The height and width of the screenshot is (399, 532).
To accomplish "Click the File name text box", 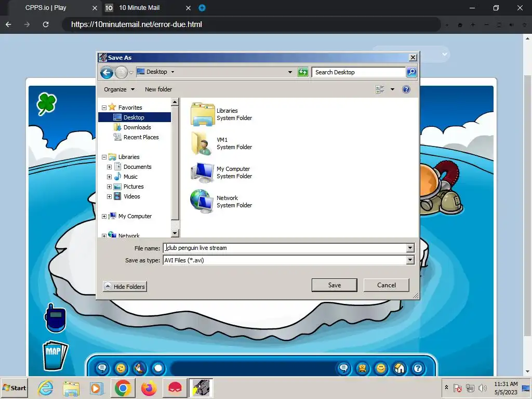I will (x=284, y=248).
